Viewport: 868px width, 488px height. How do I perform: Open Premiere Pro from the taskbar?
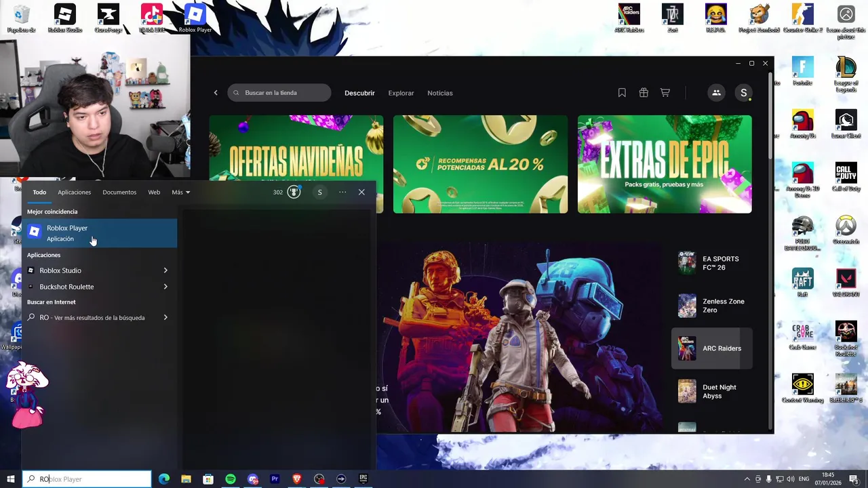coord(275,479)
